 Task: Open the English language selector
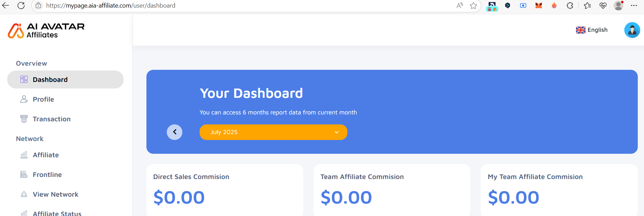[x=592, y=30]
